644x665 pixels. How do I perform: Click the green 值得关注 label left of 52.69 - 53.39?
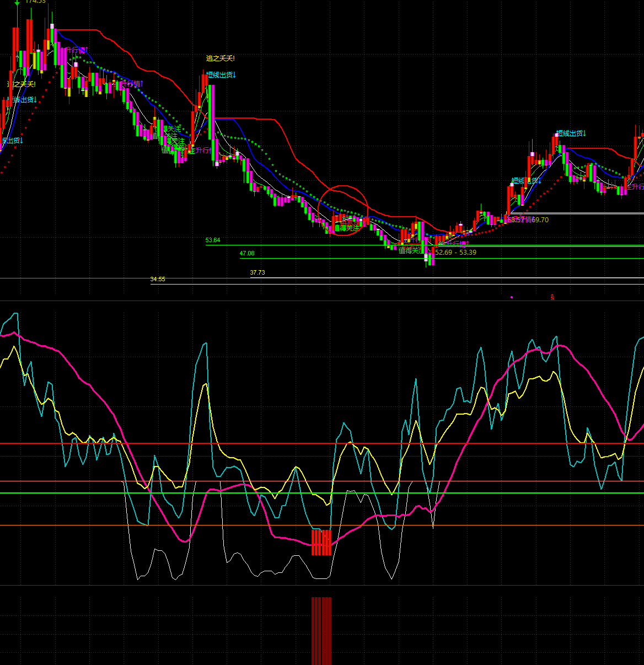[411, 250]
